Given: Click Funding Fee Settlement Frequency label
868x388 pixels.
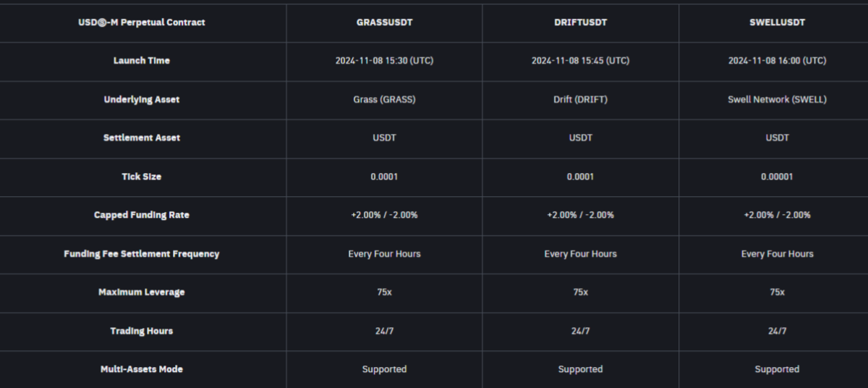Looking at the screenshot, I should (142, 254).
